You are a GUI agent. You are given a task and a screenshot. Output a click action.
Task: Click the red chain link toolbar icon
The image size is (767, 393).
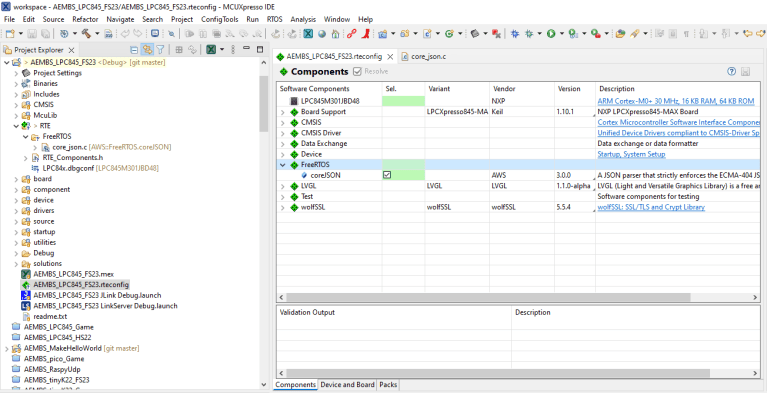click(351, 34)
